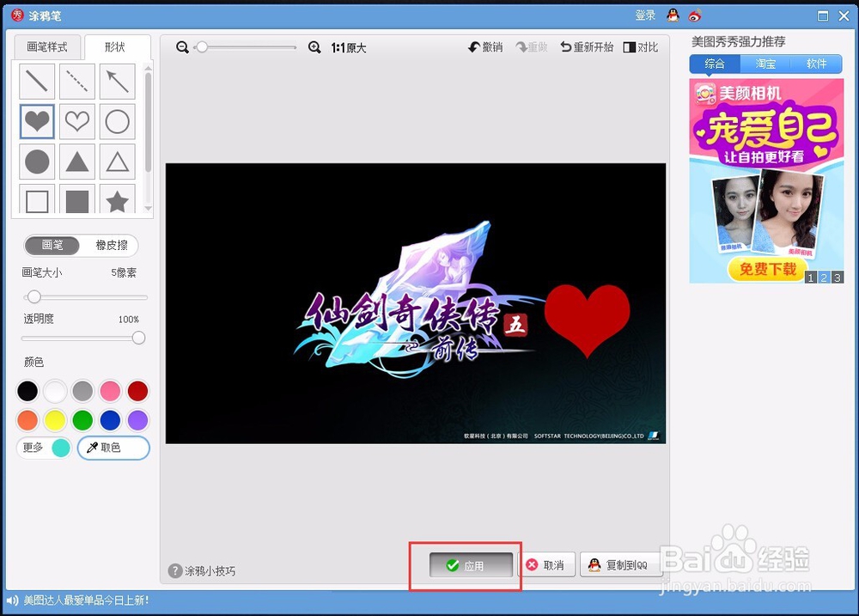The width and height of the screenshot is (859, 616).
Task: Click the 应用 apply button
Action: tap(471, 565)
